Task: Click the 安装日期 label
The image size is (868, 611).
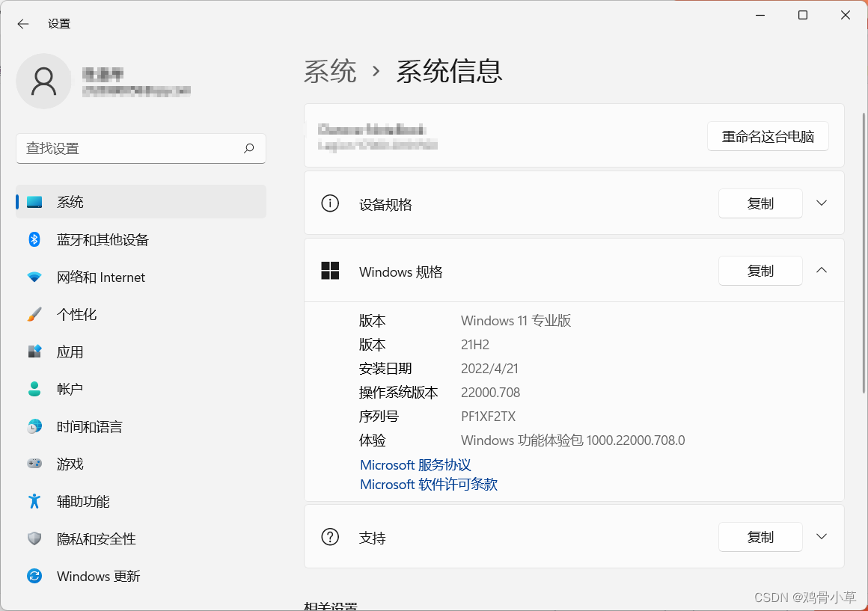Action: pos(385,369)
